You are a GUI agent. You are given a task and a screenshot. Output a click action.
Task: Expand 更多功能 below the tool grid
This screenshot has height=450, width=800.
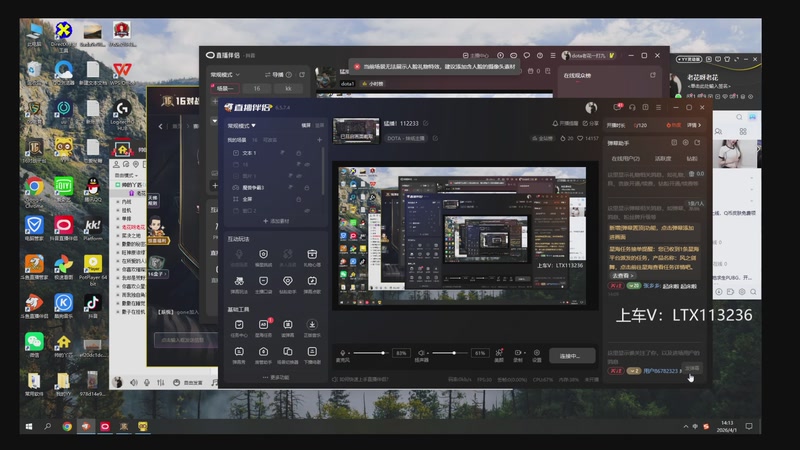click(276, 377)
